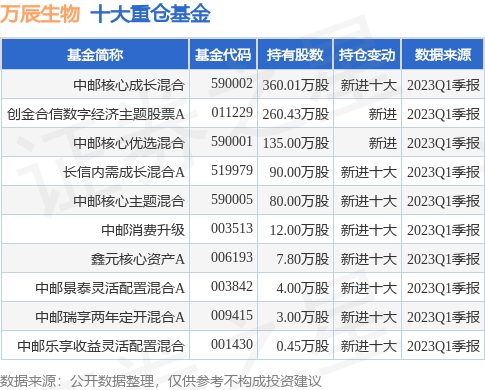Click 新进 in the 590001 row

pos(383,143)
